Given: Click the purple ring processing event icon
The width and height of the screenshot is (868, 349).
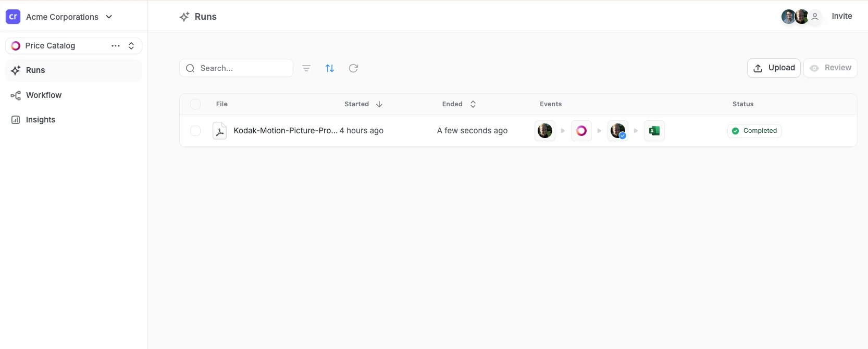Looking at the screenshot, I should pyautogui.click(x=581, y=131).
